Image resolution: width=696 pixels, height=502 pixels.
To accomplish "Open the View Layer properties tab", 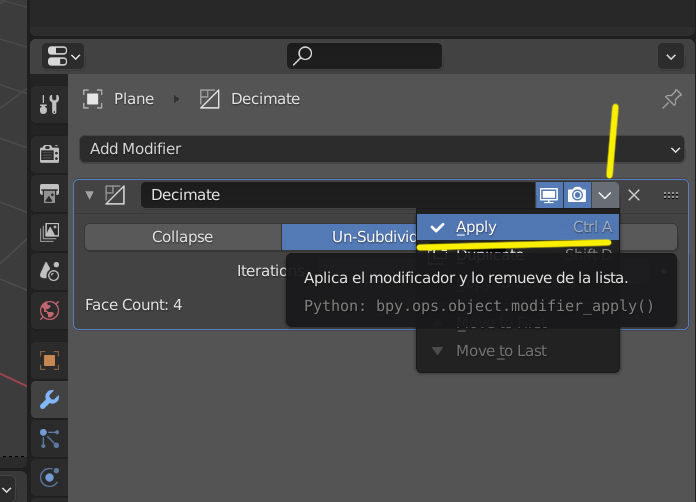I will [49, 232].
